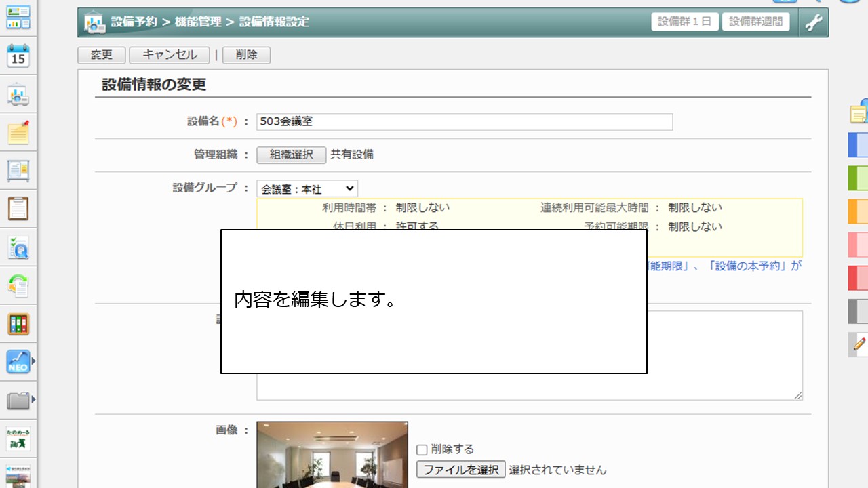Click the ファイルを選択 button

point(461,470)
